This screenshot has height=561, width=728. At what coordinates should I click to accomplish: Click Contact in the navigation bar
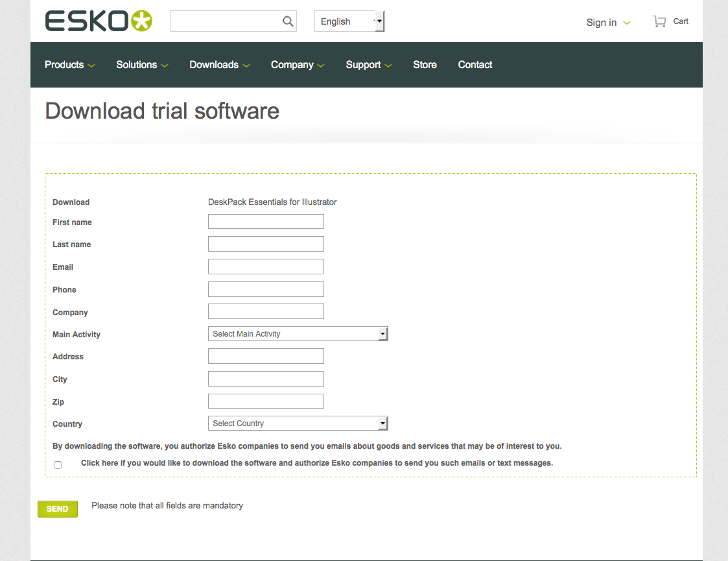click(475, 64)
